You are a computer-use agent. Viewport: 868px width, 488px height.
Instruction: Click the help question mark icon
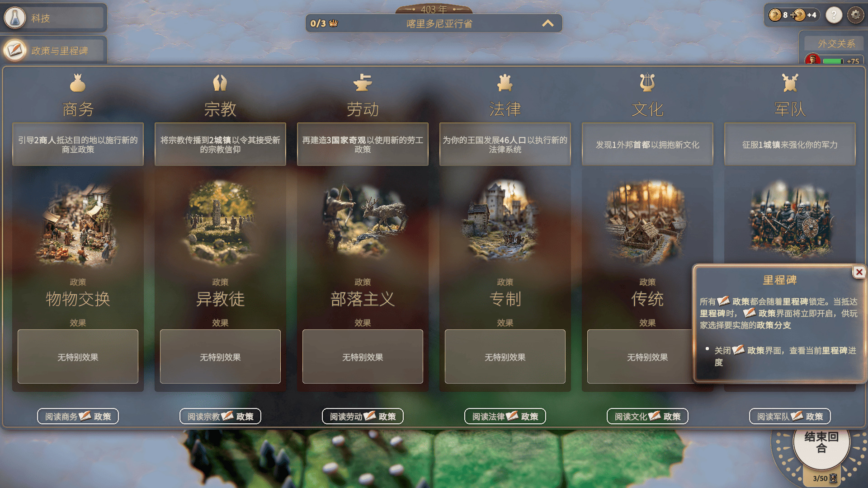pos(834,15)
